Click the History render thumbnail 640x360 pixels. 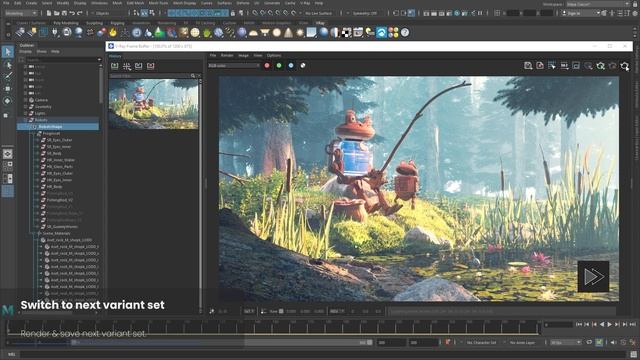coord(153,104)
